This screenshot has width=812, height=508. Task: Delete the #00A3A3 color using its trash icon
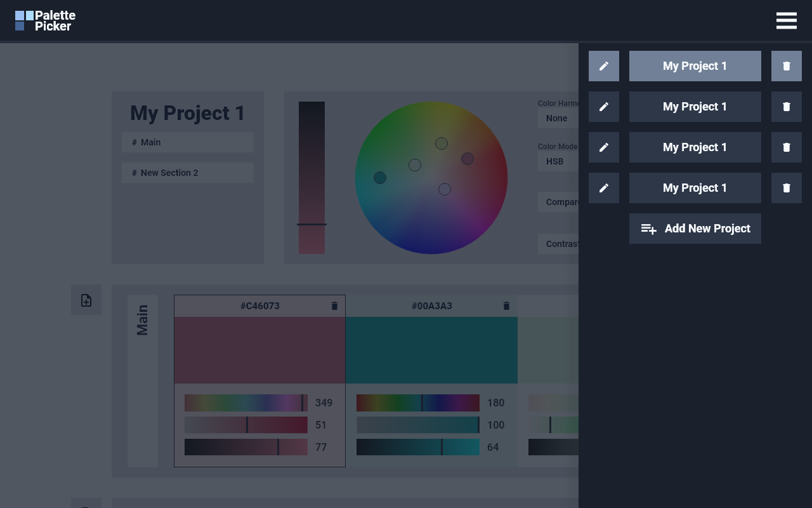(506, 305)
